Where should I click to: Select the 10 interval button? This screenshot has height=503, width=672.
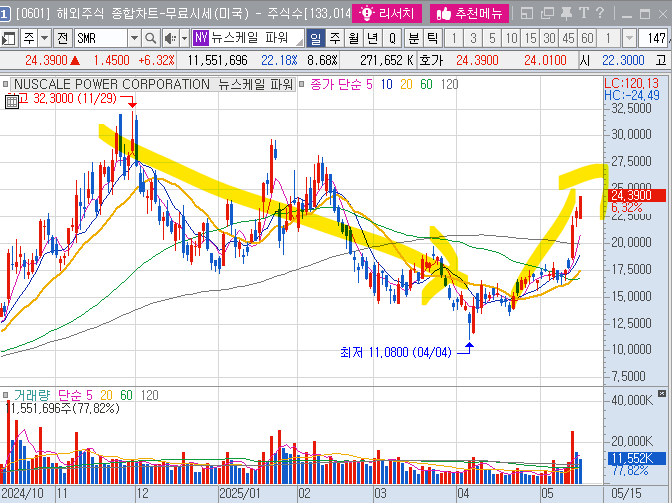[x=511, y=39]
